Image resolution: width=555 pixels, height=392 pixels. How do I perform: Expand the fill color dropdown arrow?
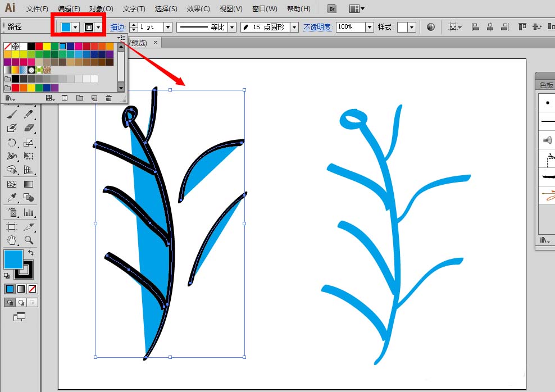[x=75, y=28]
